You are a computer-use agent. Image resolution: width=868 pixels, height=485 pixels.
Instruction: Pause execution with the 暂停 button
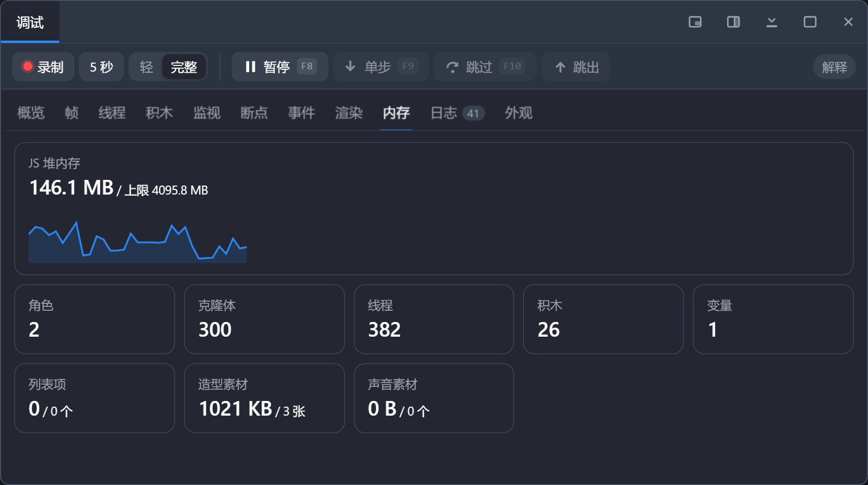[280, 67]
